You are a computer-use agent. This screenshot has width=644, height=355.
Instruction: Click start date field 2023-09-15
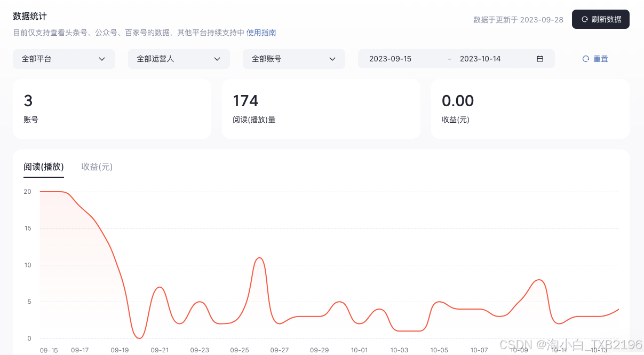391,59
